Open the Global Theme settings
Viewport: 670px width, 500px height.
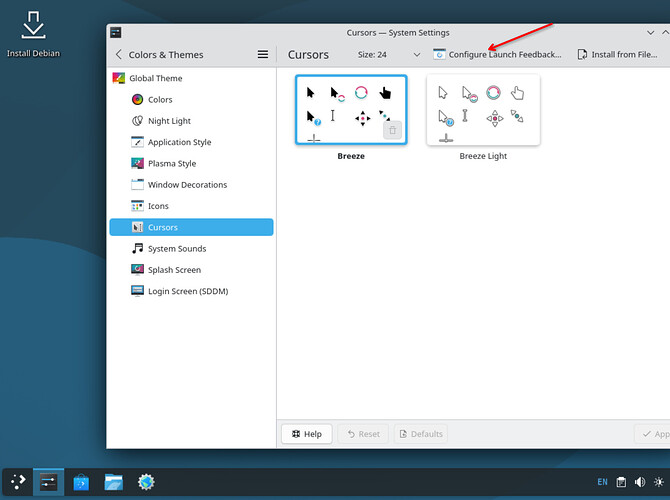pyautogui.click(x=191, y=78)
